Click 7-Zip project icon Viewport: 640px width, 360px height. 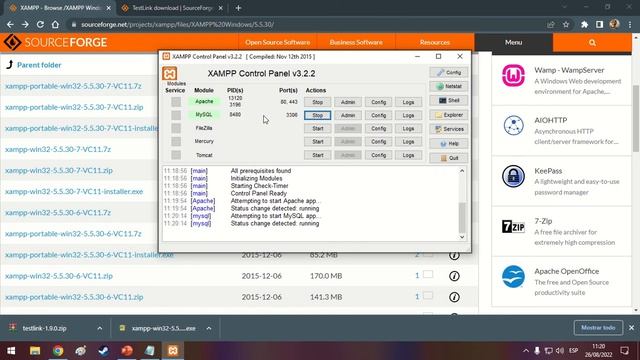513,226
